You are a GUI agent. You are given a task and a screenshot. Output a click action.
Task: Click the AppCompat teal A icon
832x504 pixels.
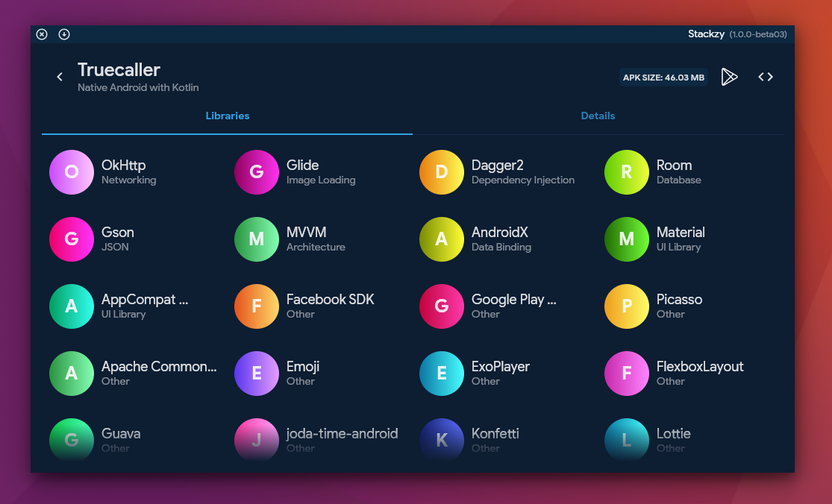72,306
